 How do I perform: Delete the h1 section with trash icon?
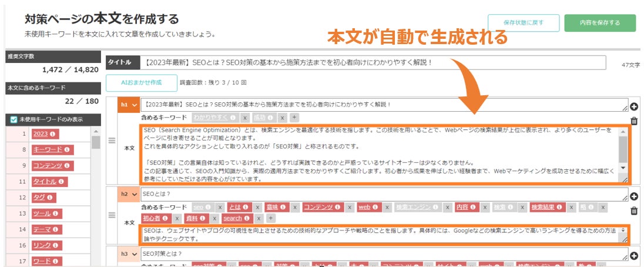pos(634,121)
